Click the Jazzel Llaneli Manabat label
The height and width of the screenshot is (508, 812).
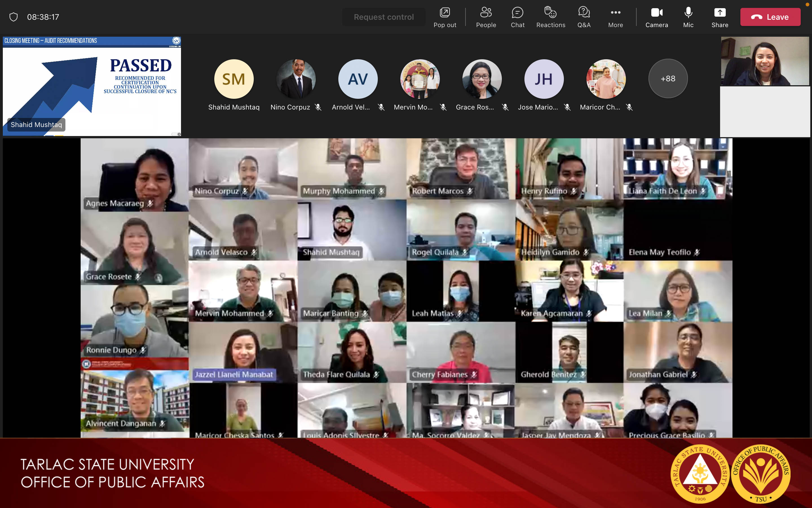click(234, 374)
